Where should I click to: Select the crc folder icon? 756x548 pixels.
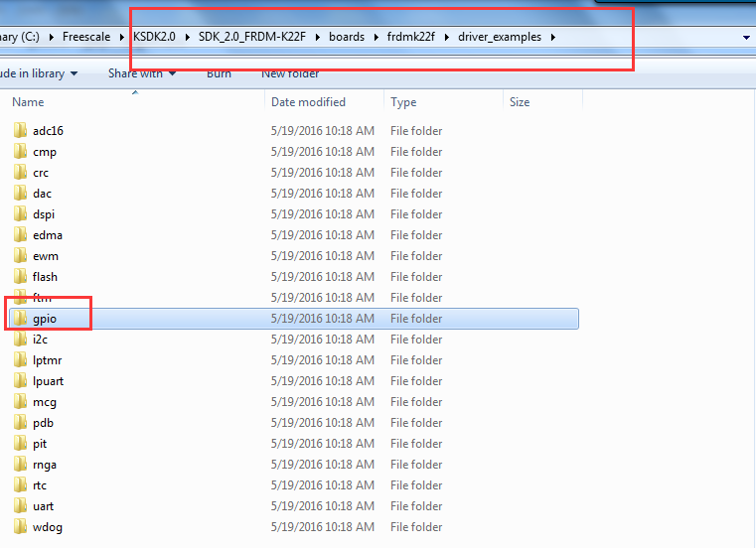coord(20,172)
